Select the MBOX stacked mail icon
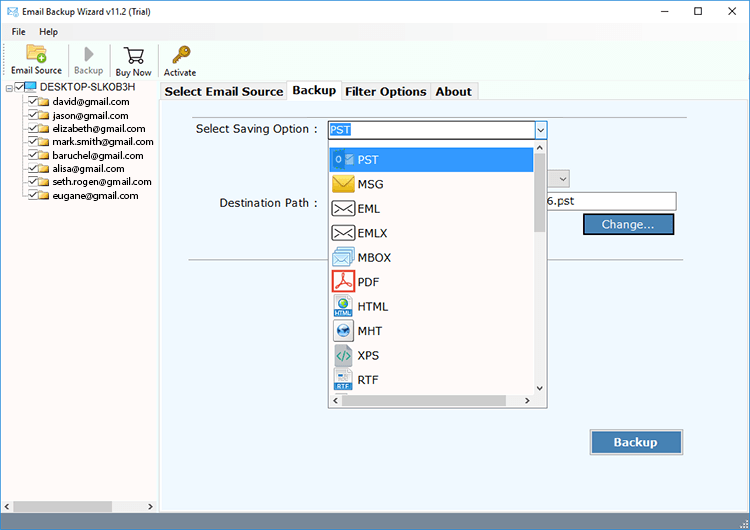Viewport: 750px width, 530px height. coord(343,257)
